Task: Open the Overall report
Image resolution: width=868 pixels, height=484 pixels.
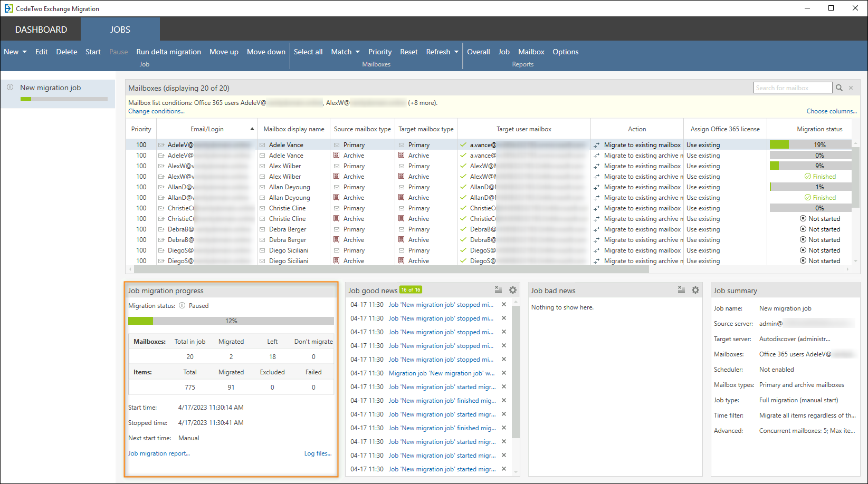Action: [x=478, y=52]
